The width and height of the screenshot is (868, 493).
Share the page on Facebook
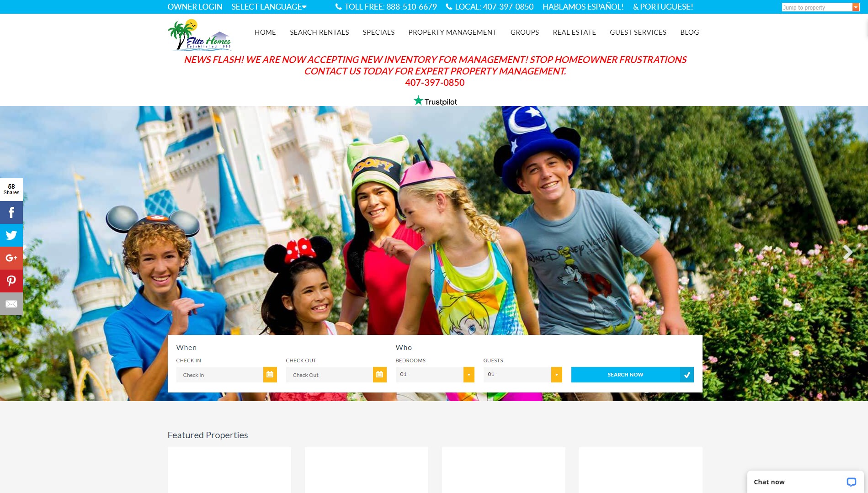pos(11,212)
